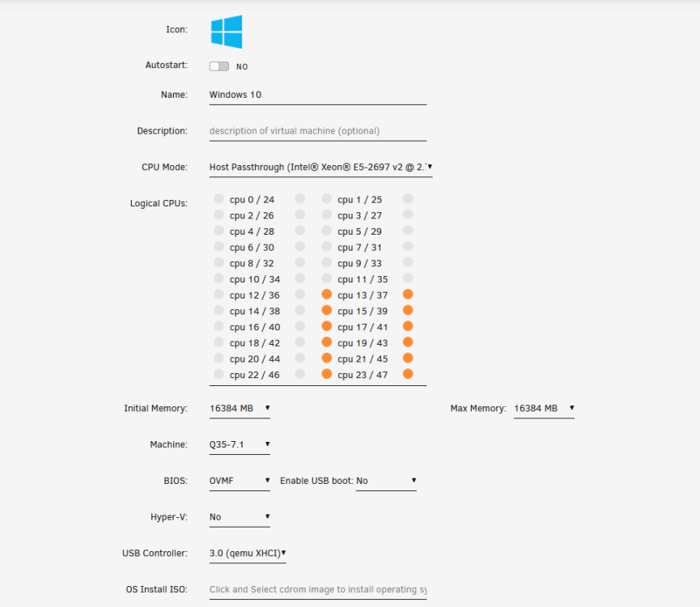Click the 'cpu 12 / 36' label text
This screenshot has height=607, width=700.
[254, 295]
